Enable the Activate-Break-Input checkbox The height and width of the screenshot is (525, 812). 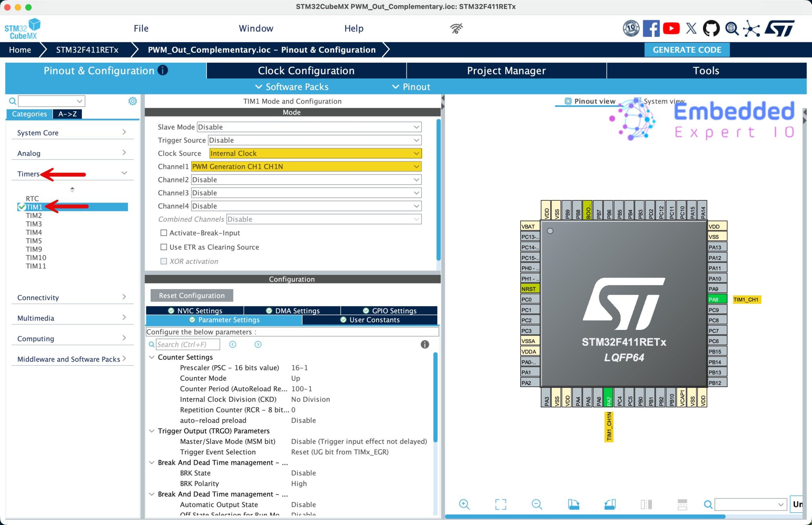[164, 233]
